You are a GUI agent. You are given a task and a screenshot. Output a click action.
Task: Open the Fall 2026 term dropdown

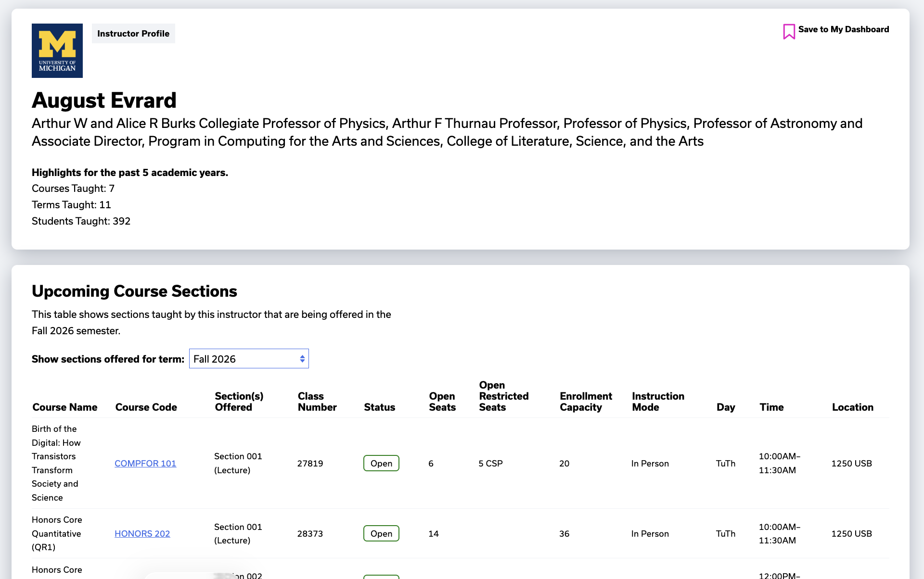click(x=249, y=359)
